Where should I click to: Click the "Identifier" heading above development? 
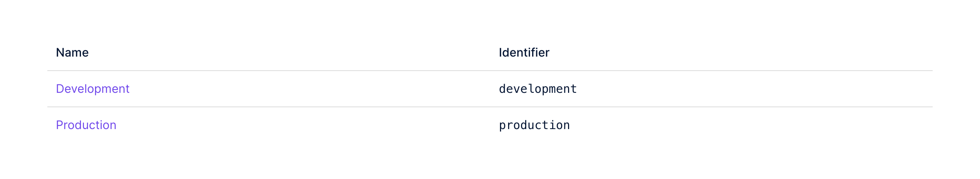pos(524,53)
